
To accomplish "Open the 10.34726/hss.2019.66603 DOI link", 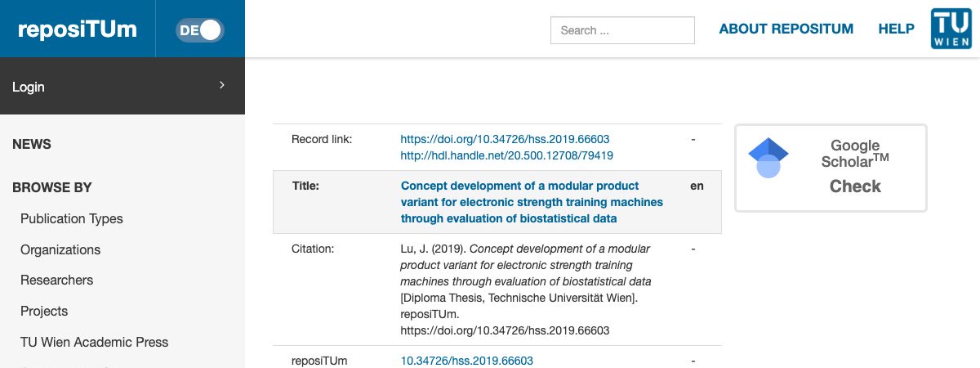I will (466, 361).
